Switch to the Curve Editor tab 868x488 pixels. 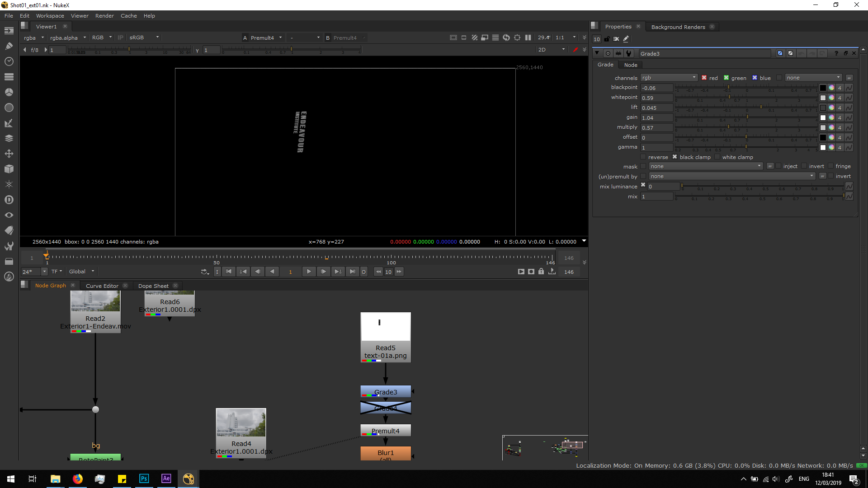pyautogui.click(x=102, y=286)
